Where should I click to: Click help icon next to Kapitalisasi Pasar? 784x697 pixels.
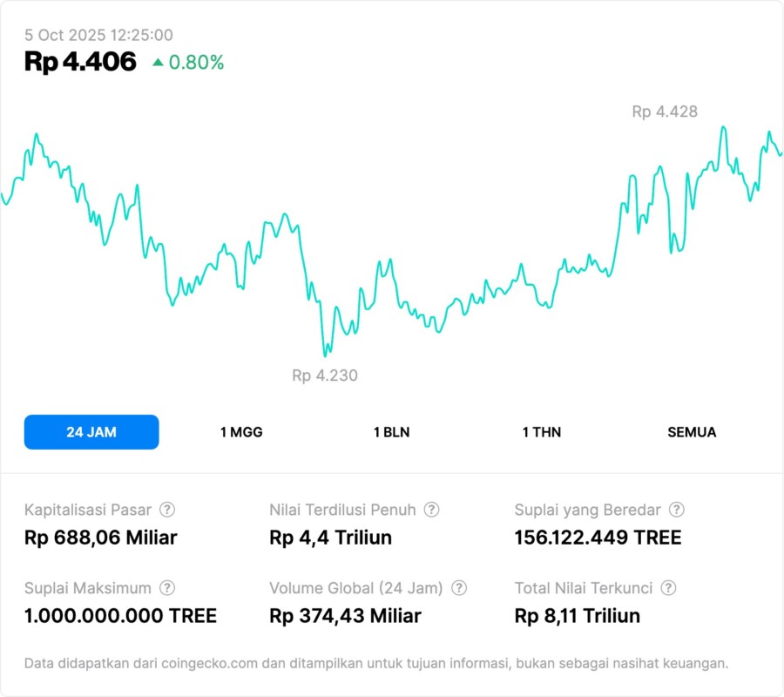point(167,510)
